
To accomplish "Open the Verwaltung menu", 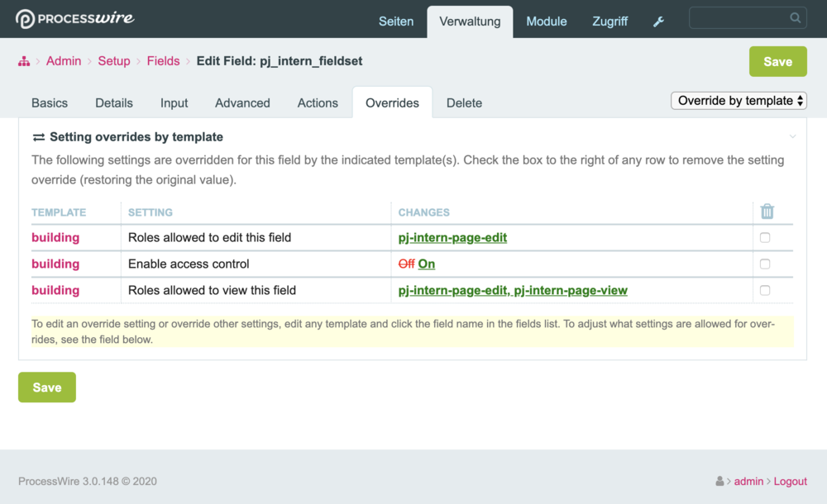I will tap(470, 21).
